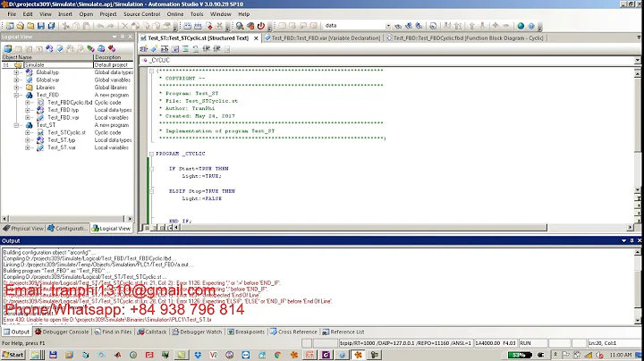Select Global.var in the tree
The width and height of the screenshot is (644, 361).
point(47,80)
